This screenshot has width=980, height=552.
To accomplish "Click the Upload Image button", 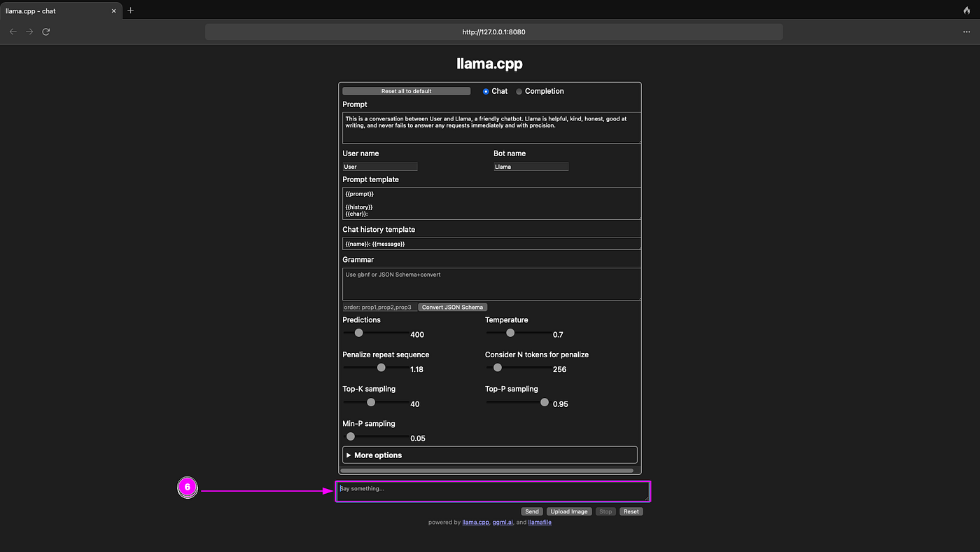I will coord(569,511).
